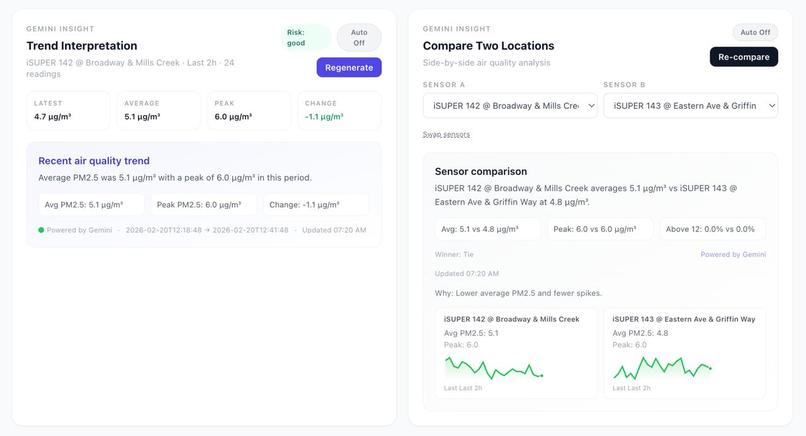Toggle Auto Off in Trend Interpretation card
Image resolution: width=806 pixels, height=436 pixels.
(359, 38)
